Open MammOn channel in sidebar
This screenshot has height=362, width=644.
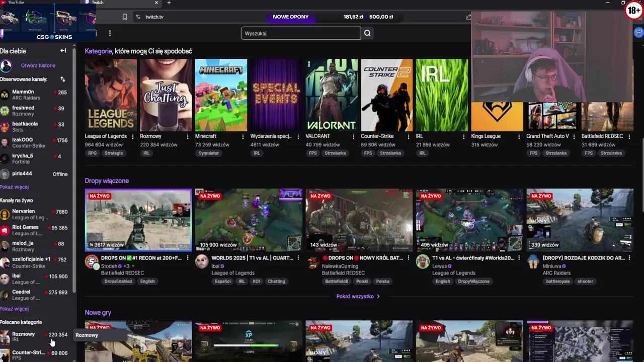tap(34, 95)
